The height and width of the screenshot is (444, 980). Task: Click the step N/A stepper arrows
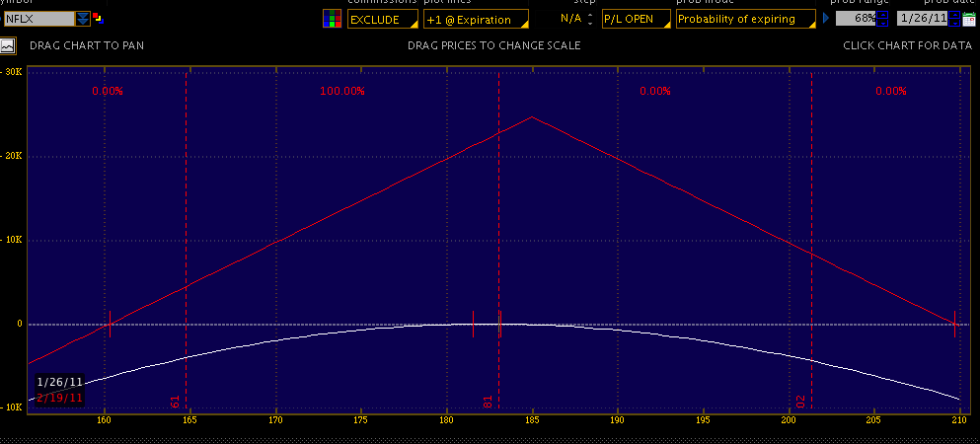(x=590, y=19)
